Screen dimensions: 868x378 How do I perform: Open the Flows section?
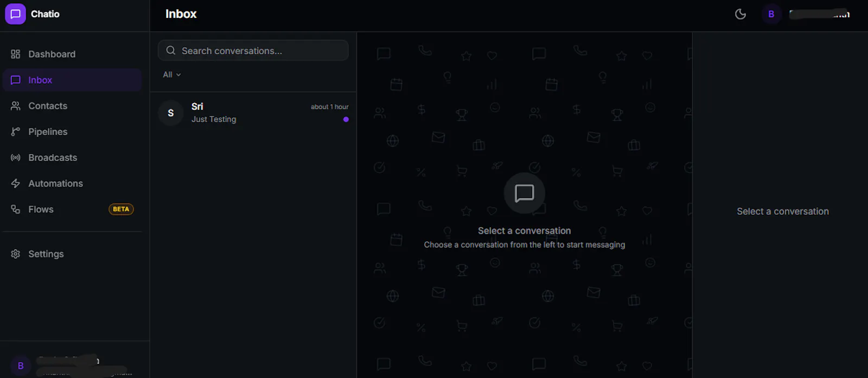point(72,209)
